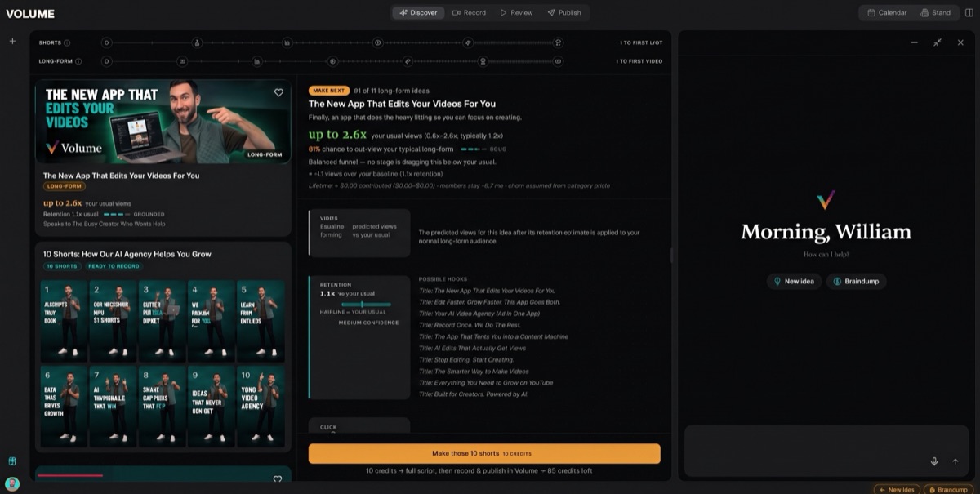Screen dimensions: 980x494
Task: Click the 10 SHORTS tag
Action: pyautogui.click(x=61, y=266)
